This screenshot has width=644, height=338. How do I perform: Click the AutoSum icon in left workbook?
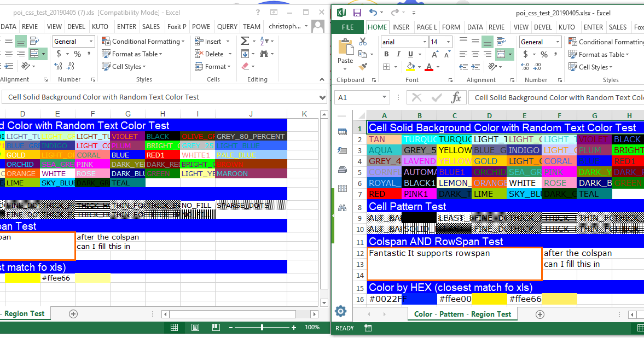245,40
